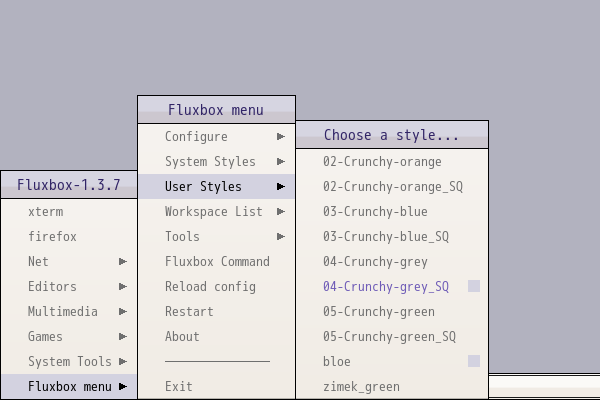The width and height of the screenshot is (600, 400).
Task: Open the Games submenu entry
Action: [69, 336]
